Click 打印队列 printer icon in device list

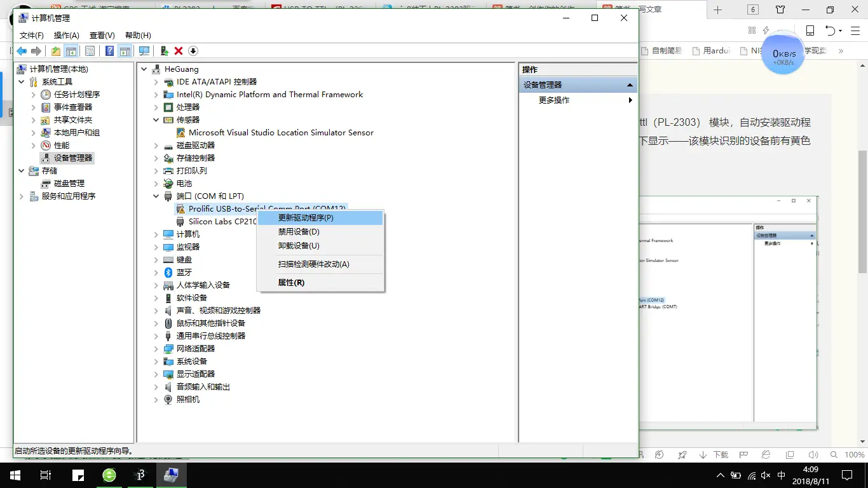[168, 170]
